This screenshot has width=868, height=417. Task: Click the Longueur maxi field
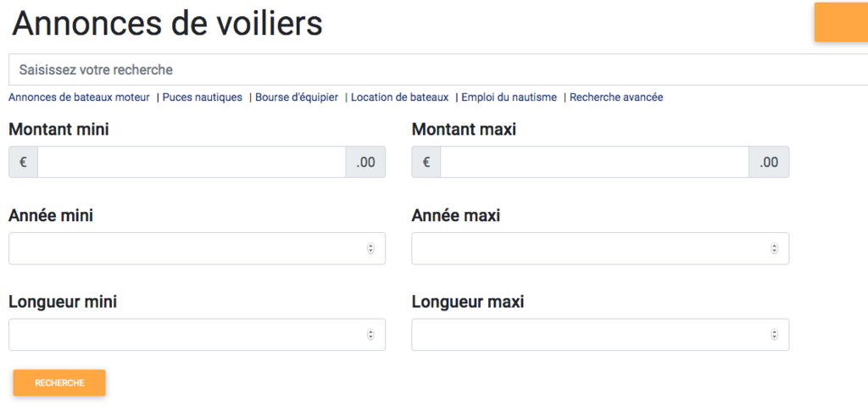point(589,335)
